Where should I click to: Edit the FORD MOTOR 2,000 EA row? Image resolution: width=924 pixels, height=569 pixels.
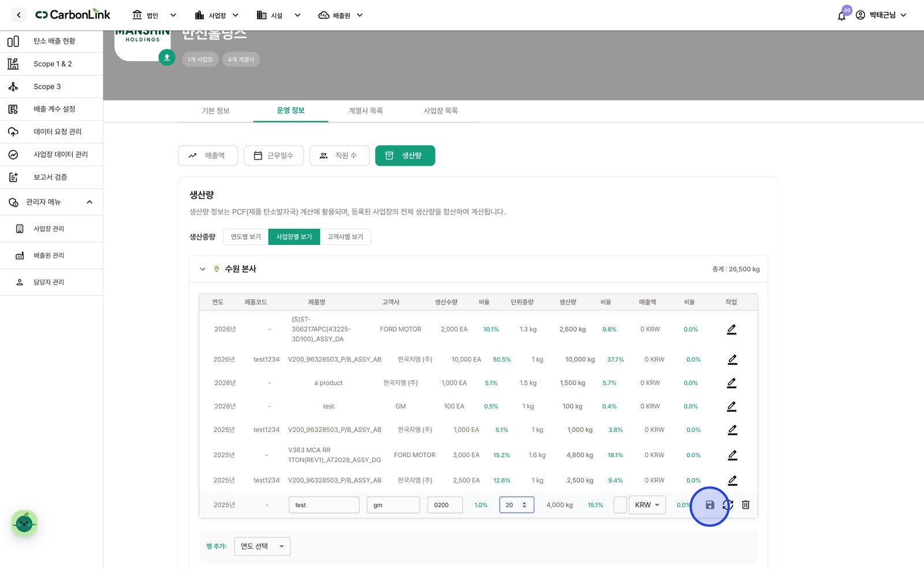(x=732, y=329)
